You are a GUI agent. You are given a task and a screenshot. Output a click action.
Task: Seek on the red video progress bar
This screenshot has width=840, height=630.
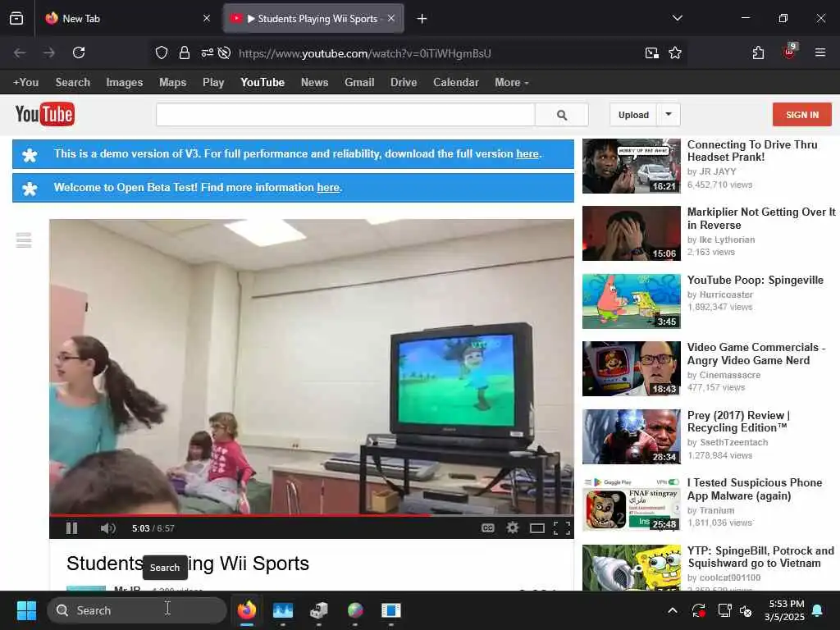tap(311, 515)
